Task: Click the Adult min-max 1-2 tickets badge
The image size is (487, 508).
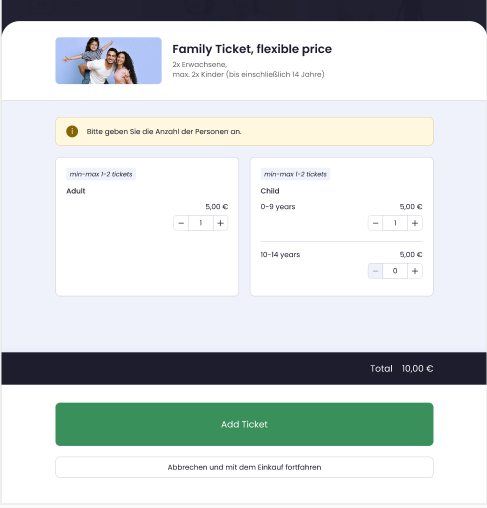Action: pyautogui.click(x=101, y=174)
